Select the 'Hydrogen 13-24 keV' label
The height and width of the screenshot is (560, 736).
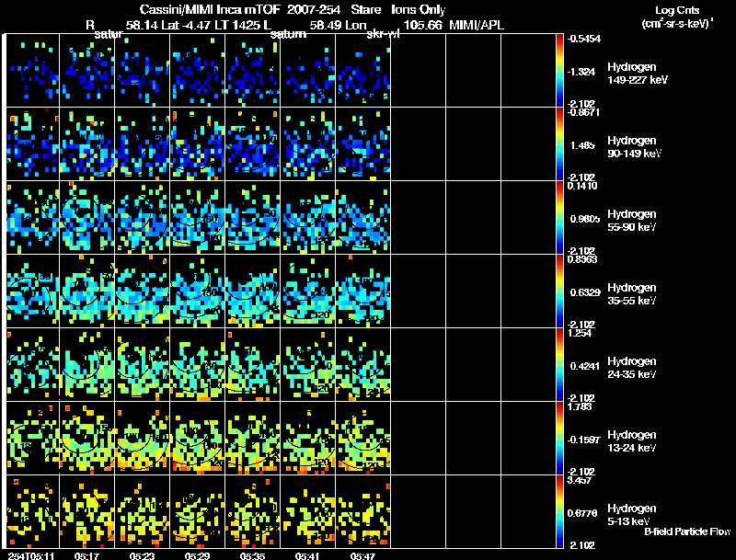coord(632,441)
